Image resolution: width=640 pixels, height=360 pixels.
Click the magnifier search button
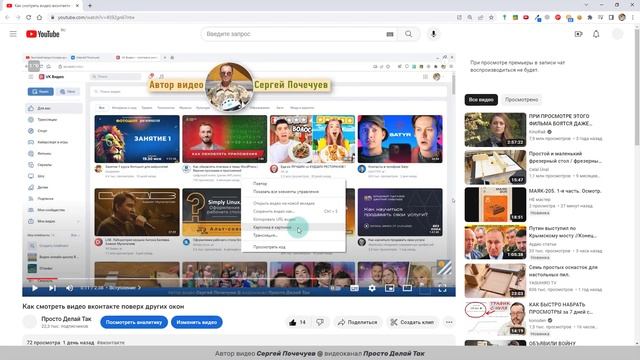pos(409,34)
